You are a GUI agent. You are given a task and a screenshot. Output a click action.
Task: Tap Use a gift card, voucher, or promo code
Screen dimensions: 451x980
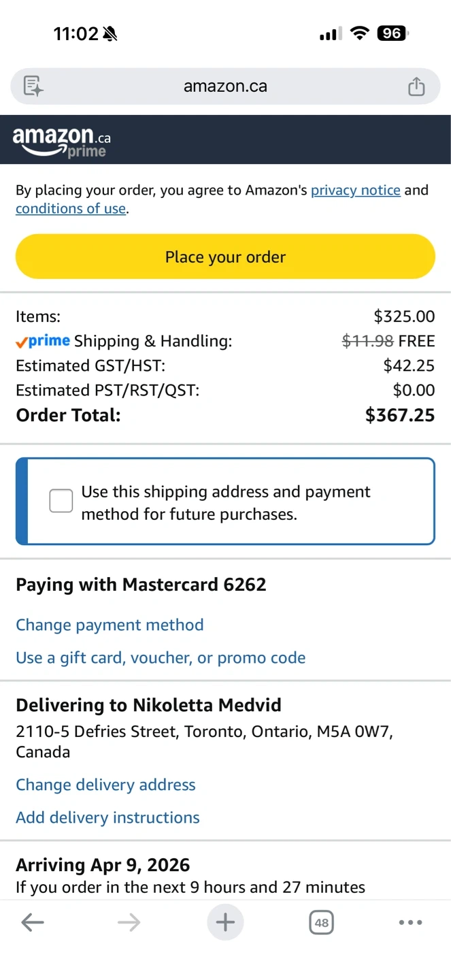click(x=161, y=657)
